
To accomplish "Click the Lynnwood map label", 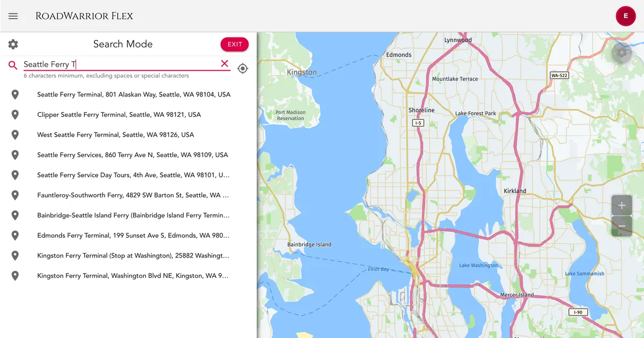I will click(x=458, y=40).
